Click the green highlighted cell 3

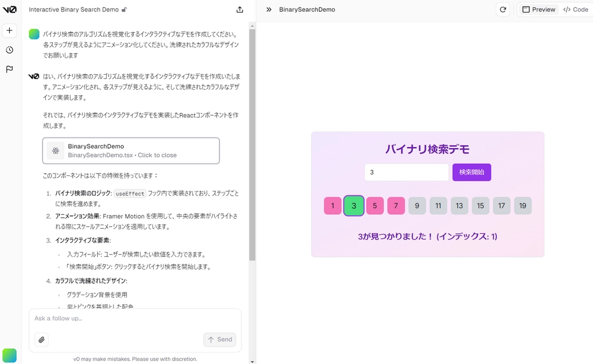coord(354,205)
